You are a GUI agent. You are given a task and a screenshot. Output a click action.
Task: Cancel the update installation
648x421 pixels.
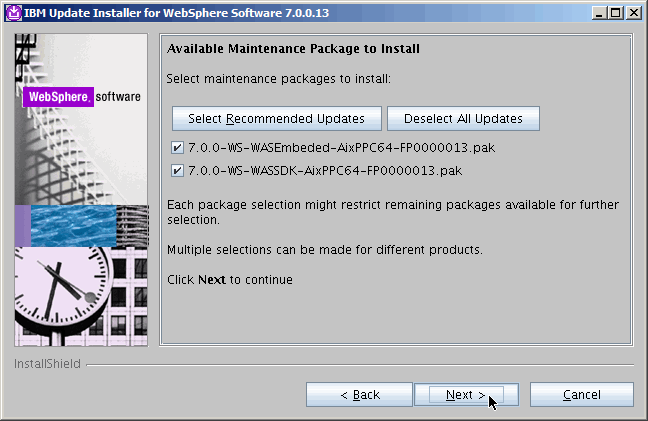tap(581, 395)
